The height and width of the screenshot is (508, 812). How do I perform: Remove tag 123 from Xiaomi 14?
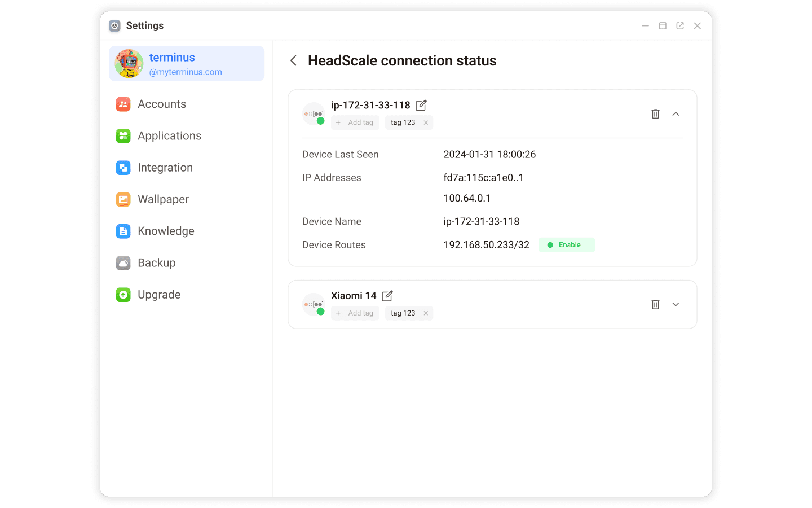click(426, 313)
